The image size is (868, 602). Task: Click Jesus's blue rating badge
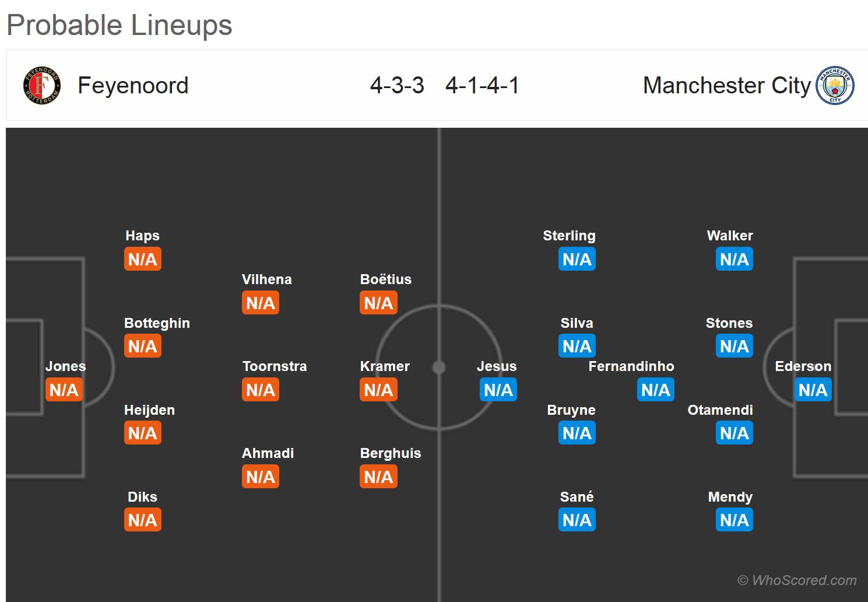point(498,390)
